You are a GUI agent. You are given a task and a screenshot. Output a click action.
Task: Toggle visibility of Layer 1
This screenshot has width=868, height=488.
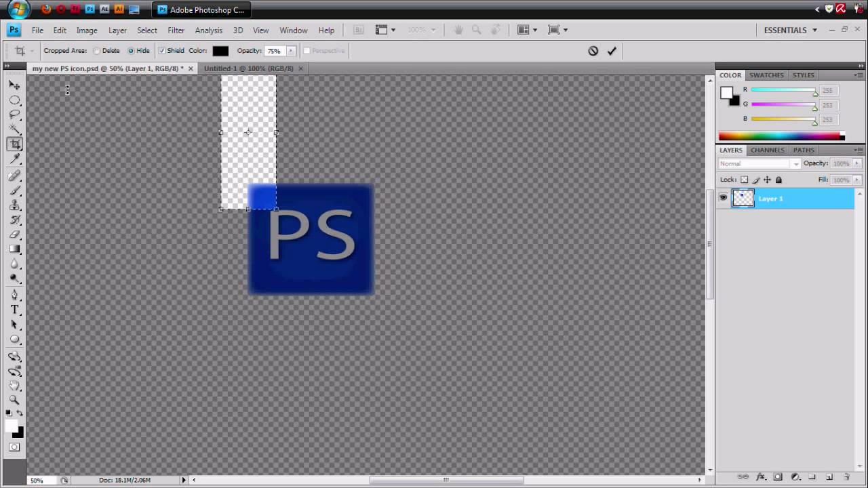723,197
